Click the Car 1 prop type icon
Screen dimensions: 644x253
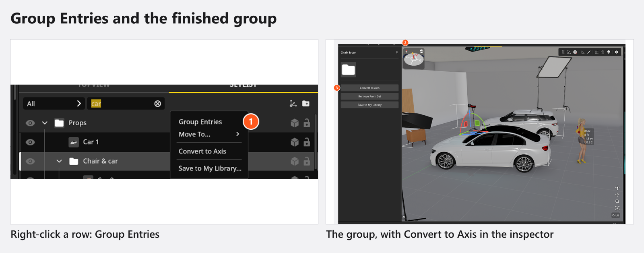click(x=74, y=142)
